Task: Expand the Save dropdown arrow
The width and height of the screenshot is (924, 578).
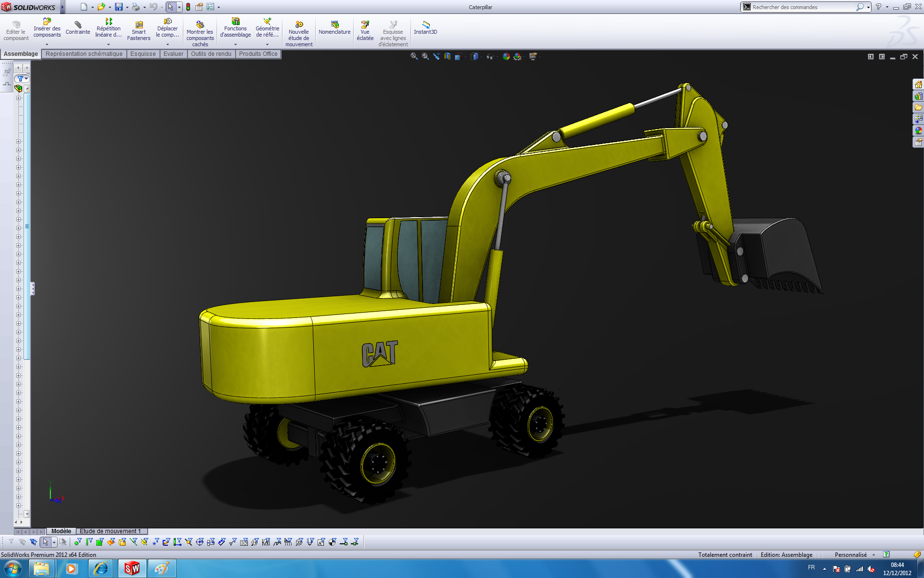Action: [127, 7]
